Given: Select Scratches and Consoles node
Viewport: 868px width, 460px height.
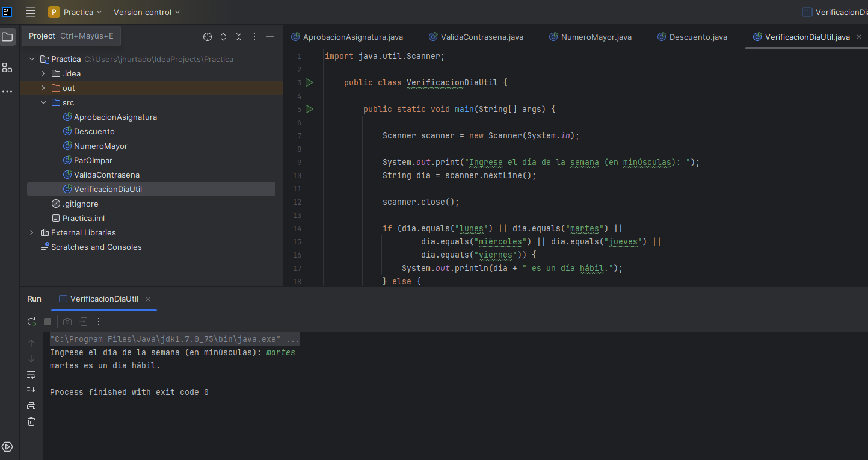Looking at the screenshot, I should pyautogui.click(x=96, y=247).
